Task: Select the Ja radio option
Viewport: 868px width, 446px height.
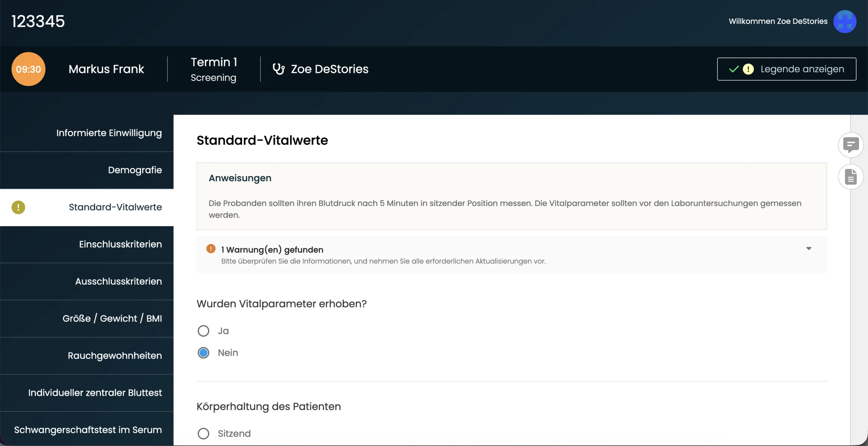Action: 203,331
